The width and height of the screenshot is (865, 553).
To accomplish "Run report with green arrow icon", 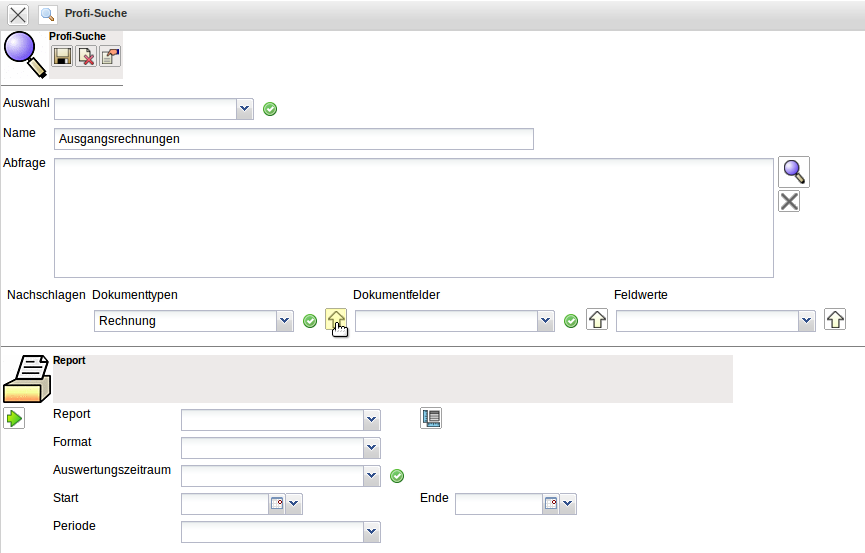I will (14, 418).
